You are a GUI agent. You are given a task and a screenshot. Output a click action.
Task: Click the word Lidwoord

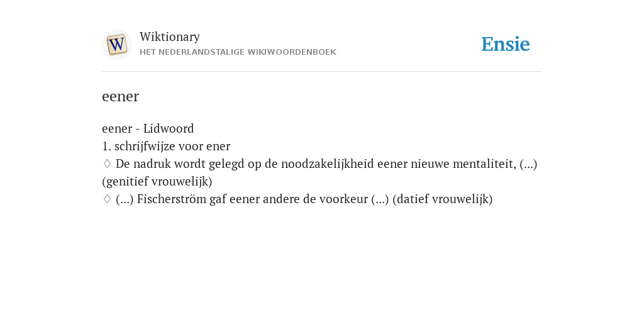(169, 128)
